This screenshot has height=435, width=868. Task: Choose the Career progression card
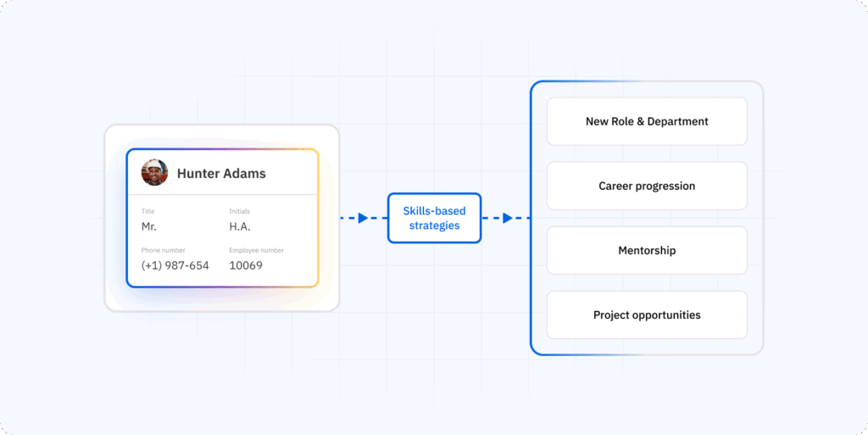tap(647, 186)
